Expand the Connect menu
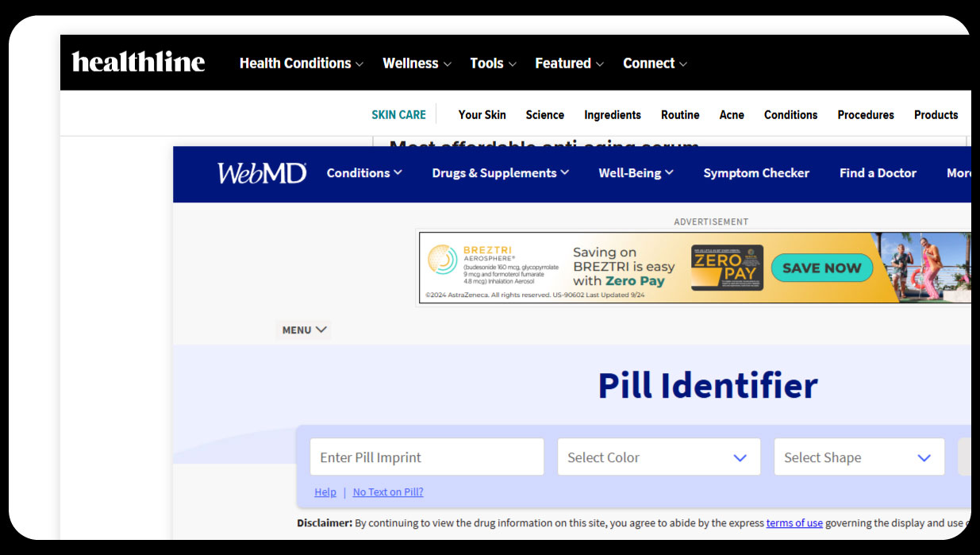Screen dimensions: 980x555 655,64
